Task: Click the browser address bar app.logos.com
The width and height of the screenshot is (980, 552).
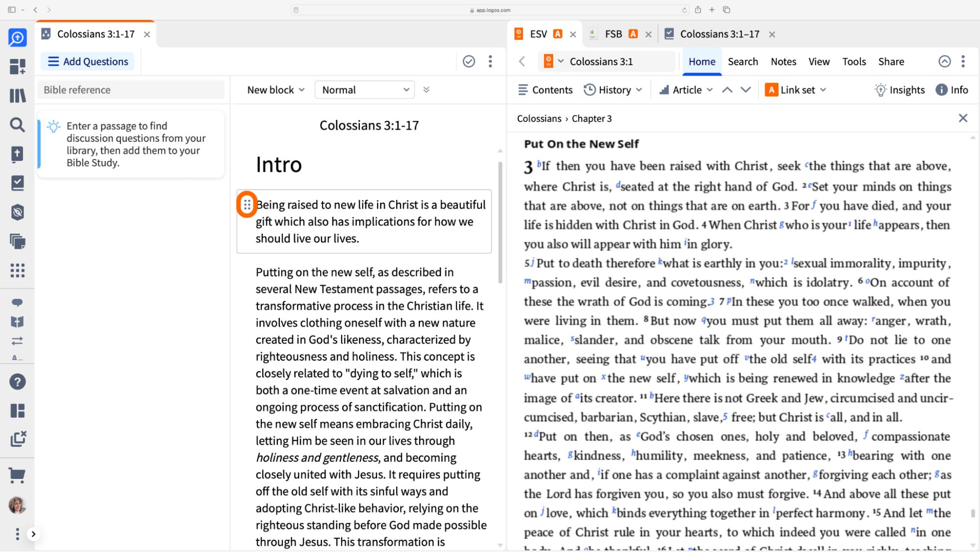Action: click(490, 10)
